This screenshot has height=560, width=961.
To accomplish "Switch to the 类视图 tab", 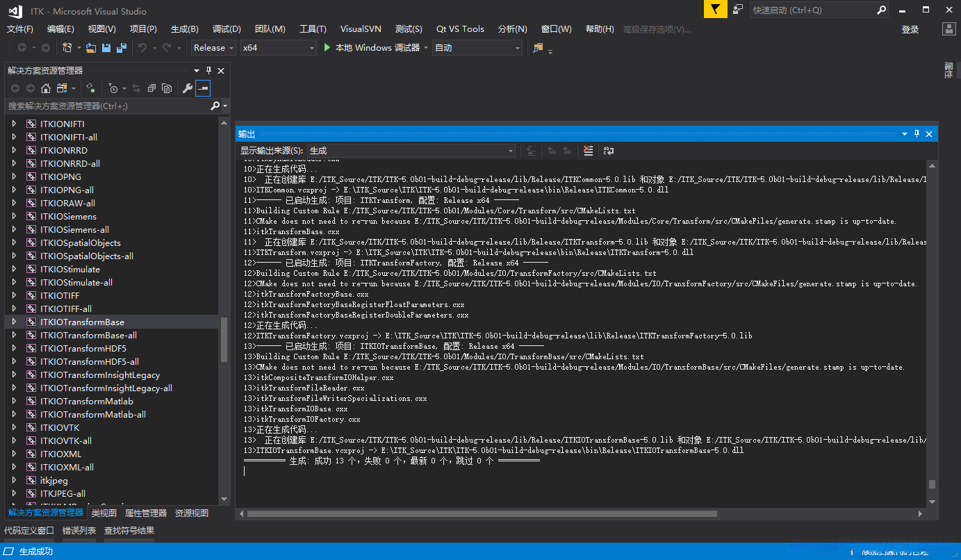I will [104, 513].
